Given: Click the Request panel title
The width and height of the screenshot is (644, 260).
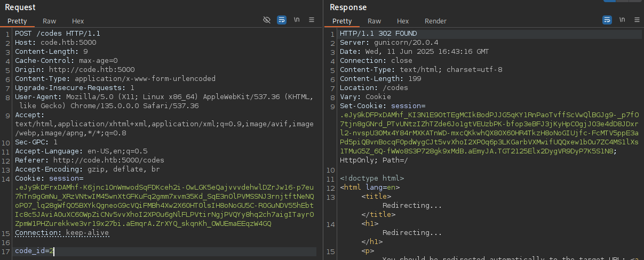Looking at the screenshot, I should tap(20, 7).
